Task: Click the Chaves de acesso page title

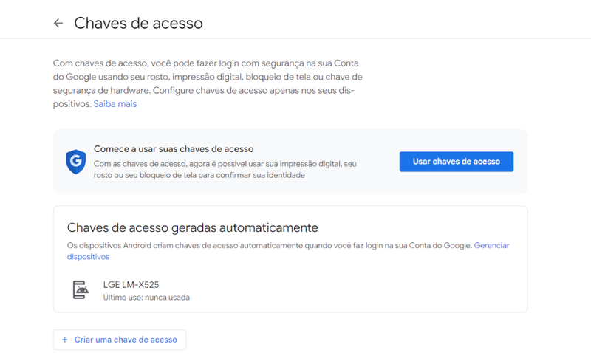Action: tap(138, 24)
